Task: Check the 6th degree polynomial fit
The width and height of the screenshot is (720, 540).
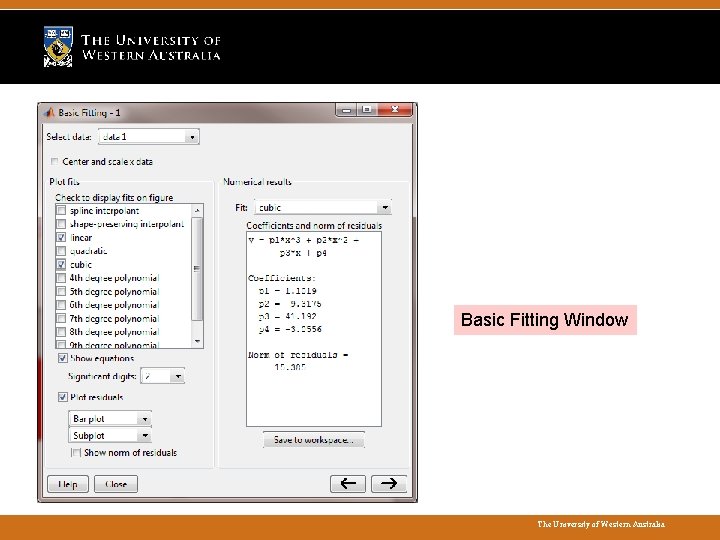Action: point(61,304)
